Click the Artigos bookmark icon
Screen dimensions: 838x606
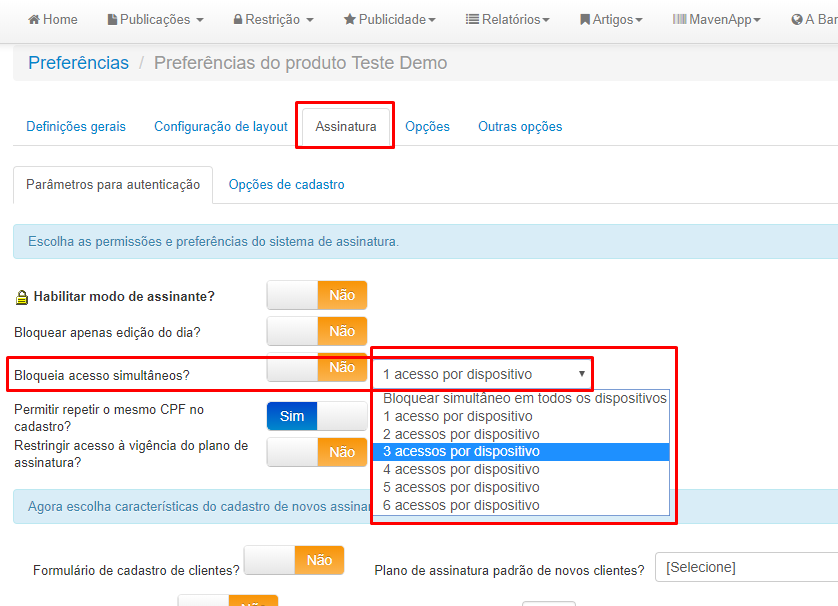[x=585, y=20]
